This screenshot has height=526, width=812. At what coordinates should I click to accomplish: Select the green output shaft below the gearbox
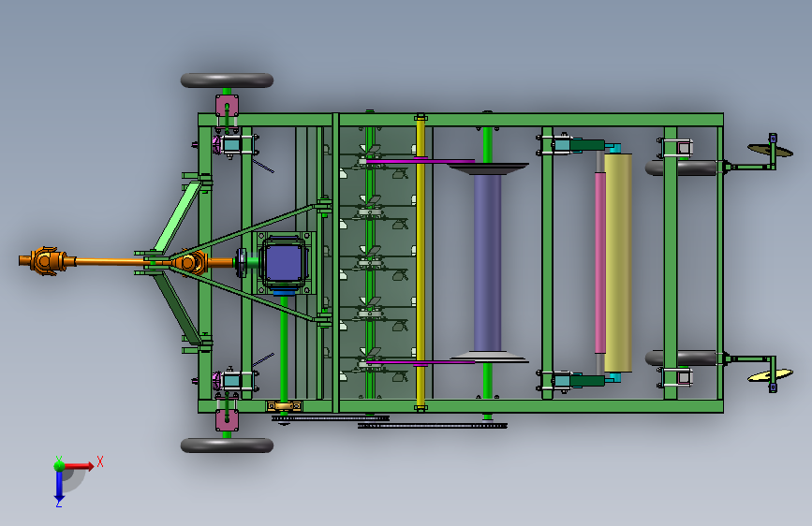[284, 348]
